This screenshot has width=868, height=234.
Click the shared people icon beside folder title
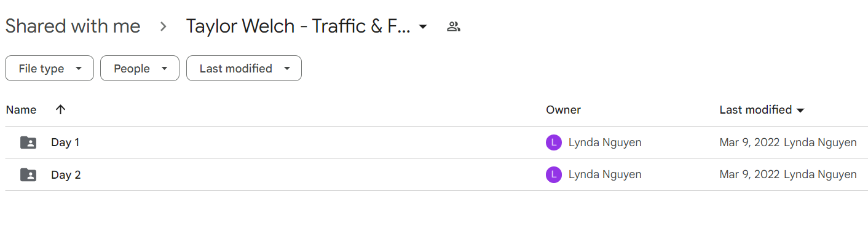[x=454, y=26]
